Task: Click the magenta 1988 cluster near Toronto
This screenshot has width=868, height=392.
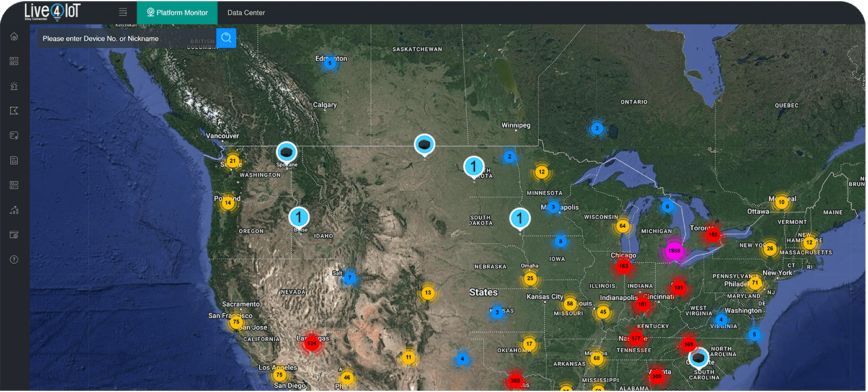Action: tap(675, 250)
